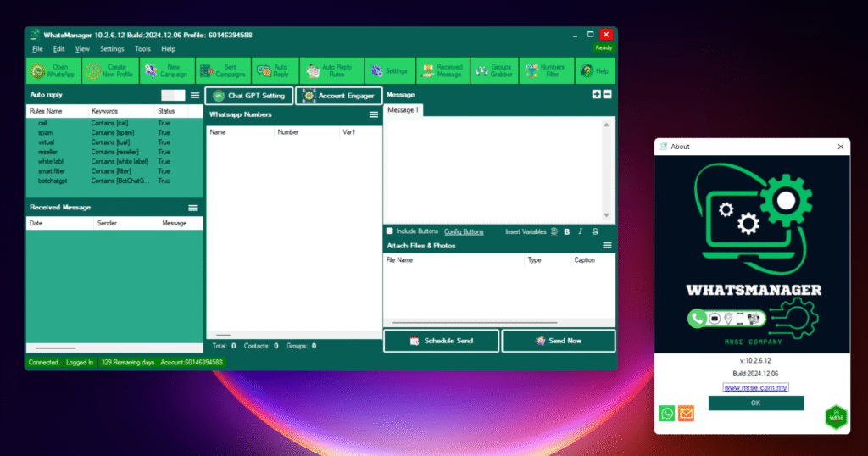Viewport: 868px width, 456px height.
Task: Open WhatsApp from the toolbar
Action: [x=53, y=71]
